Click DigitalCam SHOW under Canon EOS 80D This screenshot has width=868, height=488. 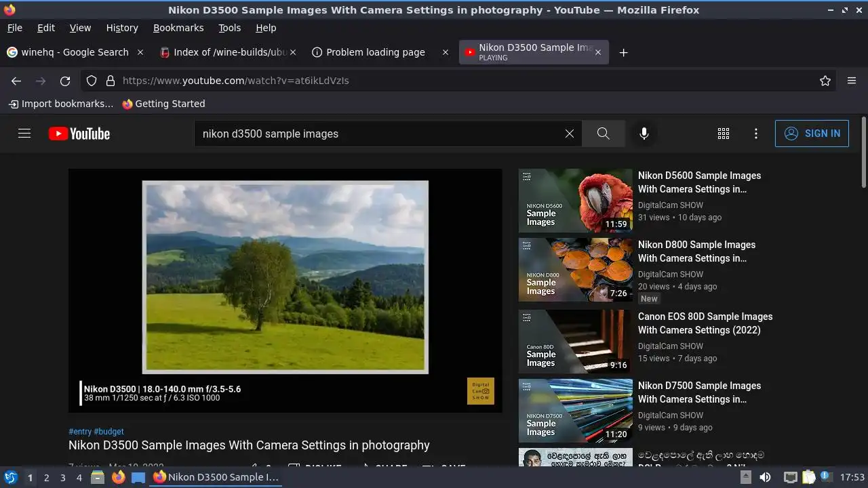click(671, 346)
